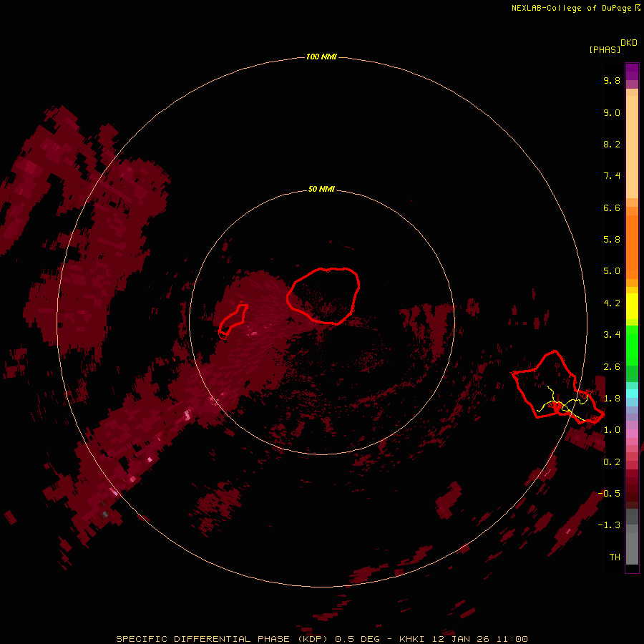Click the 6.6 scale value

click(612, 208)
